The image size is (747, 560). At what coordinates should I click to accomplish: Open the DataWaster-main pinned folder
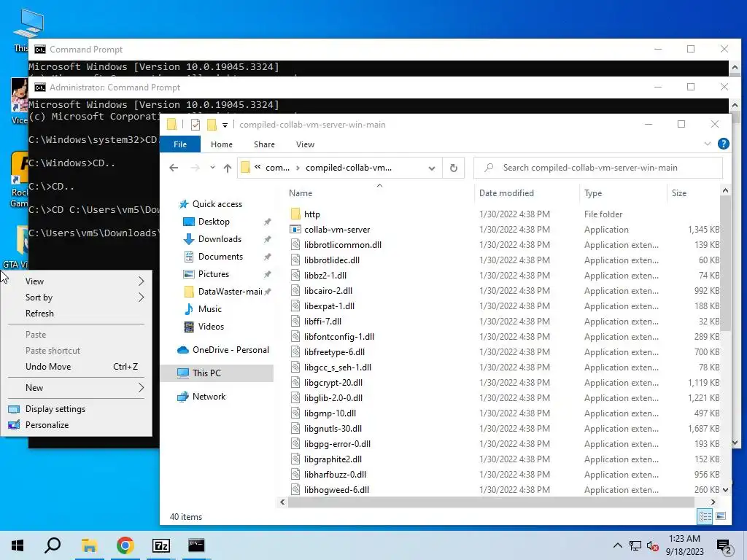pyautogui.click(x=230, y=292)
